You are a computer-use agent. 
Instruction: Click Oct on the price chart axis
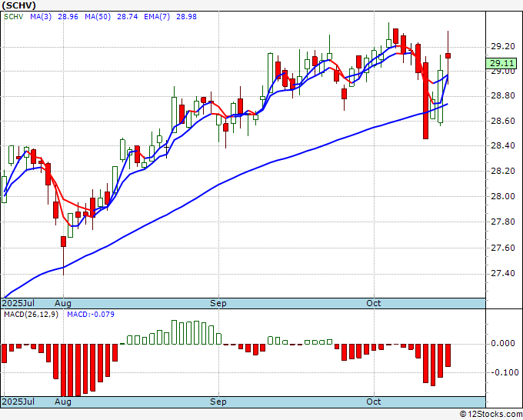[374, 303]
